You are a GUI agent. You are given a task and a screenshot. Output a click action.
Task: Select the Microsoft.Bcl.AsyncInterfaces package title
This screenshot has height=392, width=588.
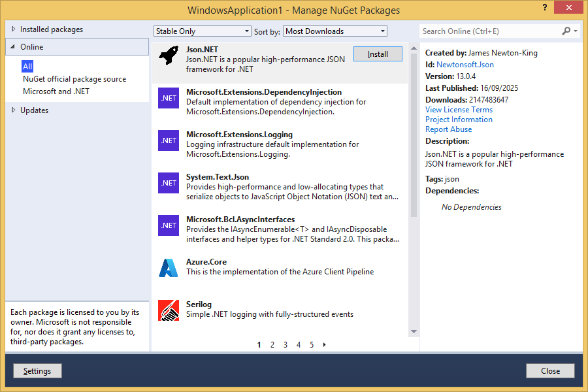pos(240,219)
